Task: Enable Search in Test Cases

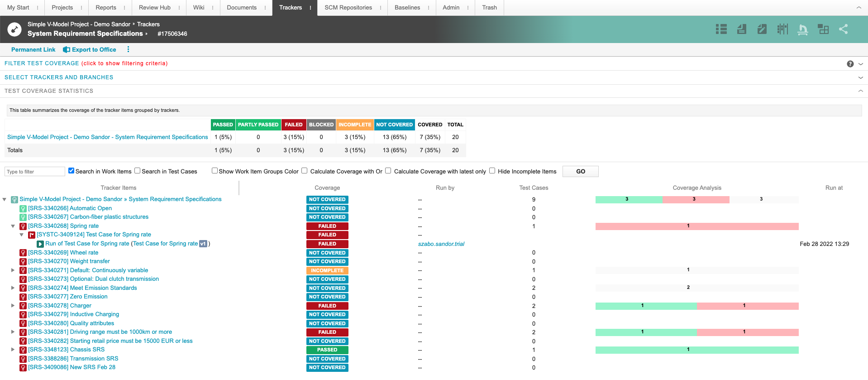Action: pos(138,171)
